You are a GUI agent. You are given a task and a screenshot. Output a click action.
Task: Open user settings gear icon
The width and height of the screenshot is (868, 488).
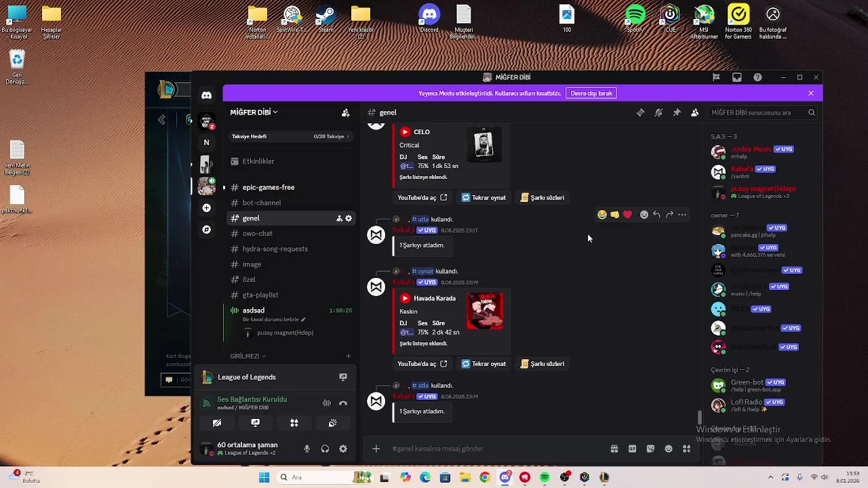point(343,449)
